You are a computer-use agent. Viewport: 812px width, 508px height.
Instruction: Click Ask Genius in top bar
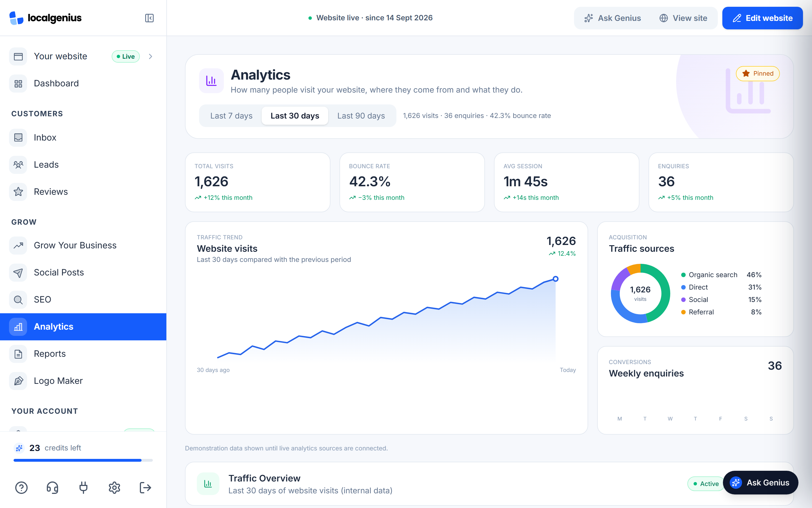coord(613,18)
